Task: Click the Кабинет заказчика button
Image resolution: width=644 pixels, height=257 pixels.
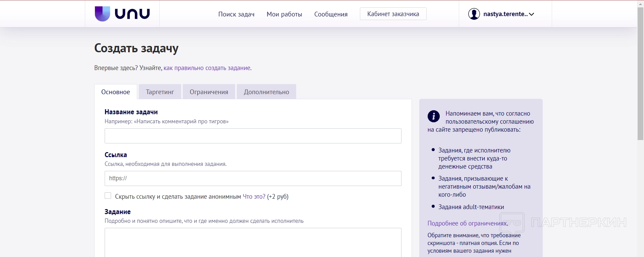Action: tap(393, 14)
